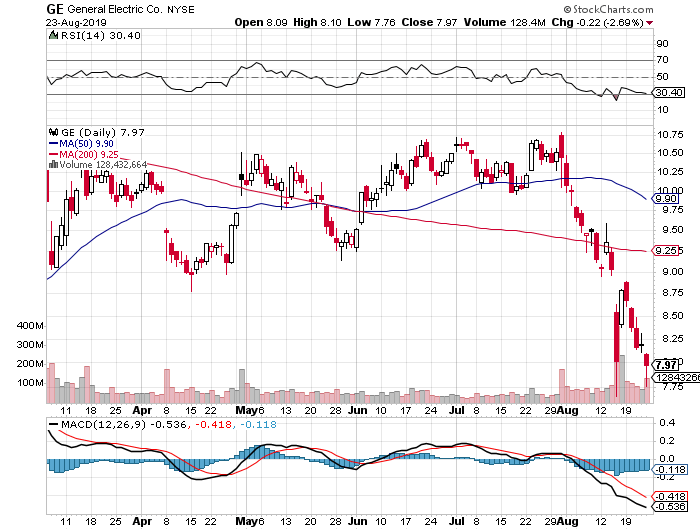Click the RSI(14) 30.40 indicator label
Image resolution: width=700 pixels, height=530 pixels.
(x=100, y=35)
